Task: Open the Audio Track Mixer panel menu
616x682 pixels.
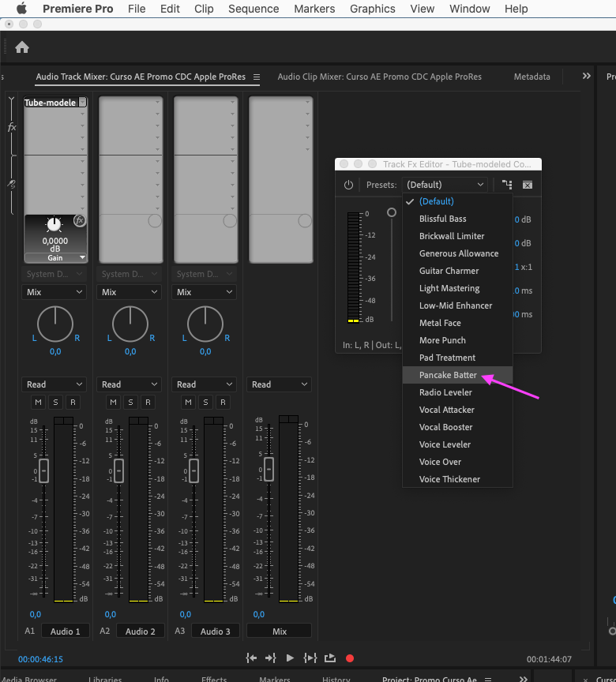Action: [256, 77]
